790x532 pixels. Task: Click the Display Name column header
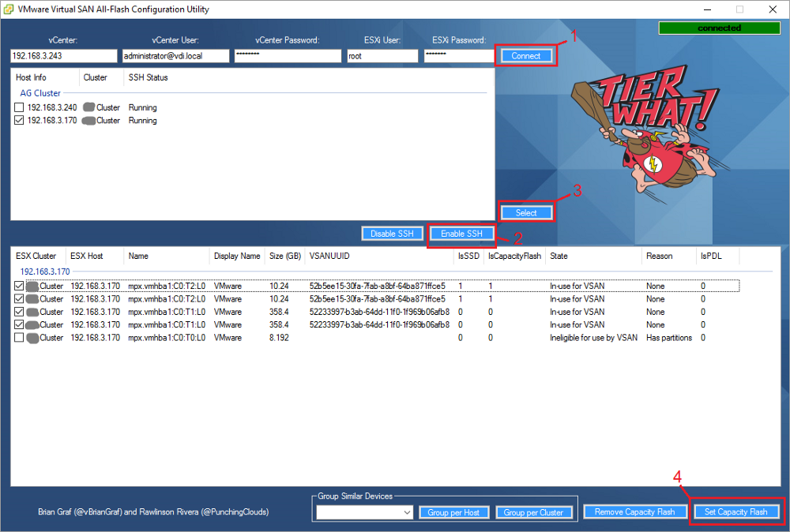pos(237,256)
